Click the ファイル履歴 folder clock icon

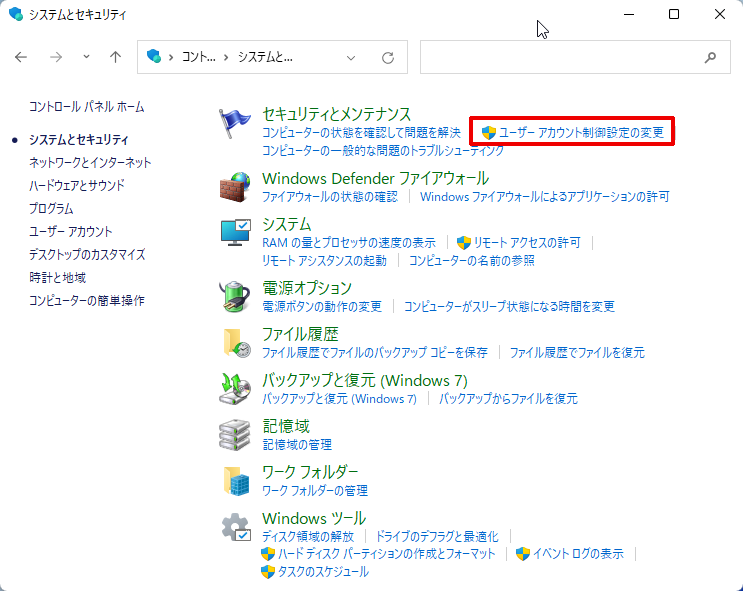[x=236, y=343]
